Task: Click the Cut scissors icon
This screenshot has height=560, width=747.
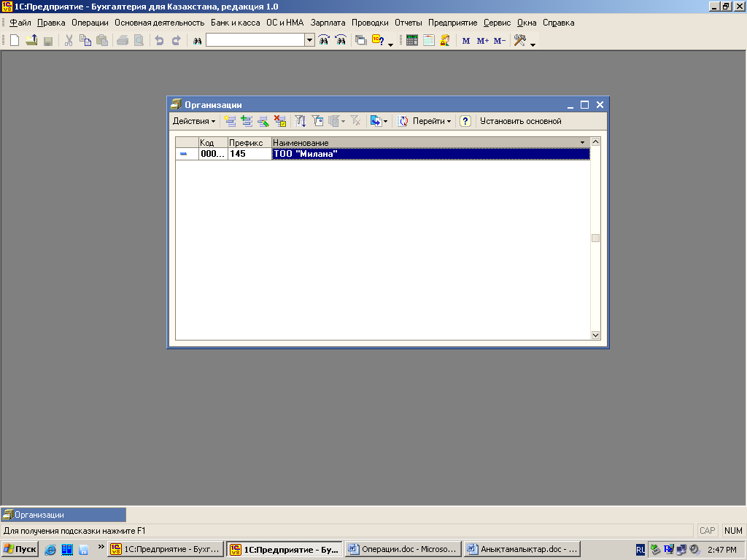Action: [x=69, y=41]
